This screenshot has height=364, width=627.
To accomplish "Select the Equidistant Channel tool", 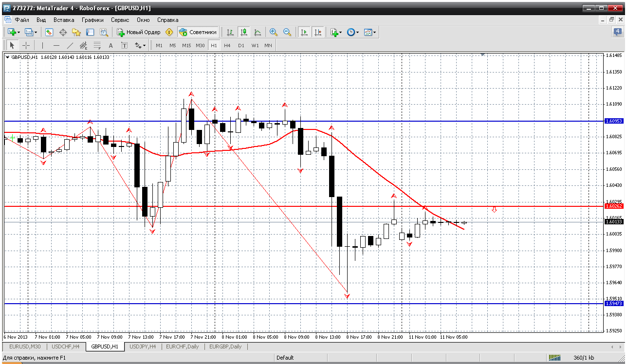I will (x=83, y=45).
